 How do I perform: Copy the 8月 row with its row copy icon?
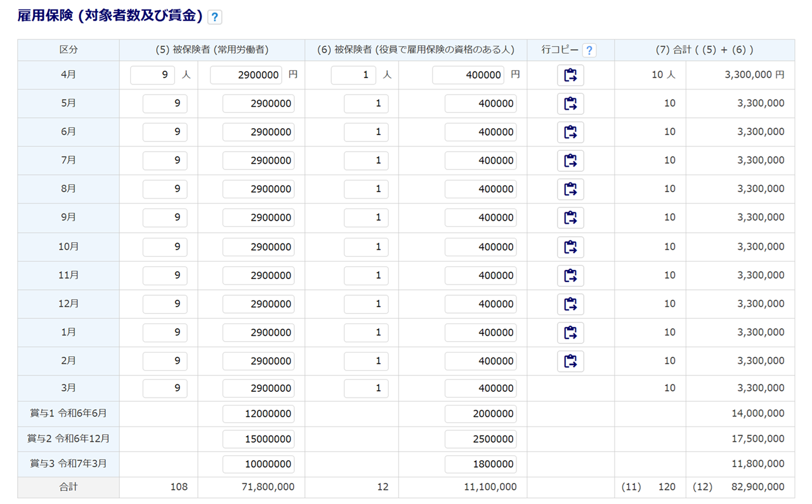[x=570, y=189]
